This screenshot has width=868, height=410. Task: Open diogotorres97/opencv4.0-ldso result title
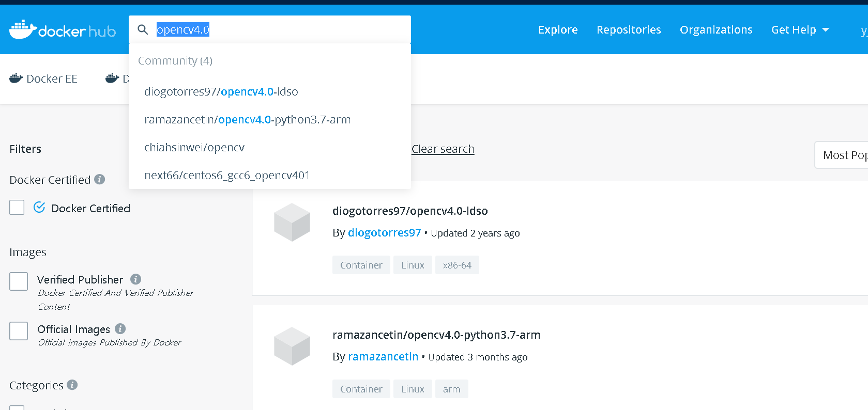point(410,211)
